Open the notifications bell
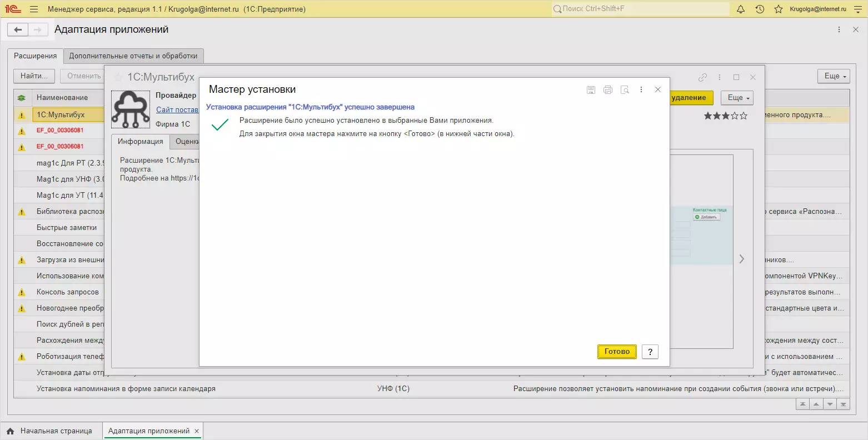The height and width of the screenshot is (440, 868). tap(741, 9)
